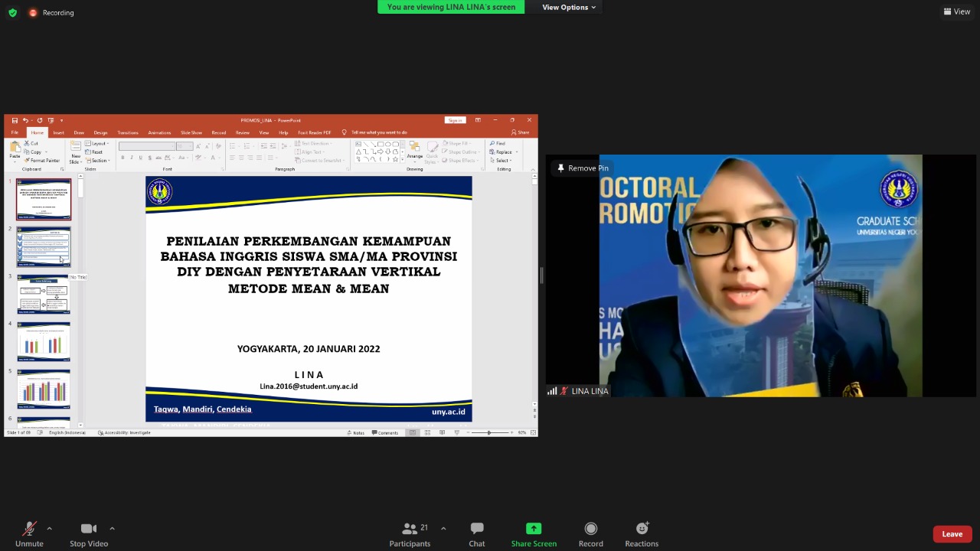This screenshot has height=551, width=980.
Task: Toggle bold formatting in the Font group
Action: (x=122, y=158)
